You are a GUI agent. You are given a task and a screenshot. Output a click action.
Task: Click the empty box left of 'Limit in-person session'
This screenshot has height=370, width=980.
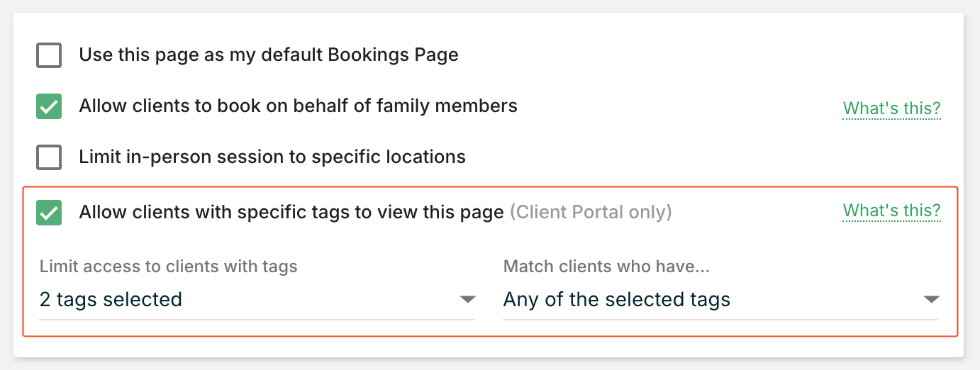49,157
